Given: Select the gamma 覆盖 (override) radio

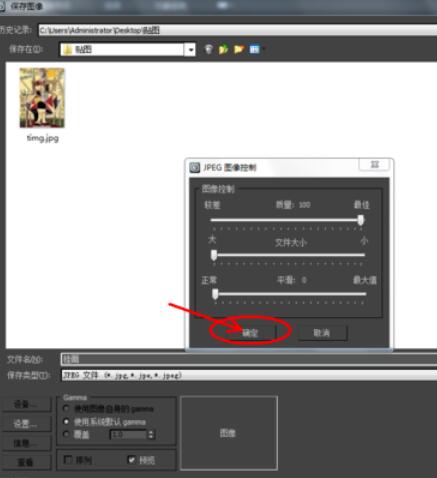Looking at the screenshot, I should point(66,434).
